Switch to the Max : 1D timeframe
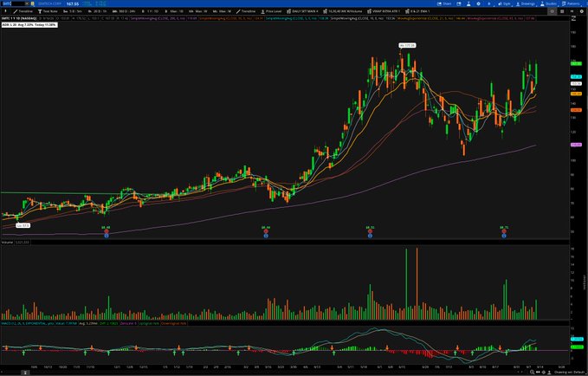The width and height of the screenshot is (588, 376). tap(174, 11)
